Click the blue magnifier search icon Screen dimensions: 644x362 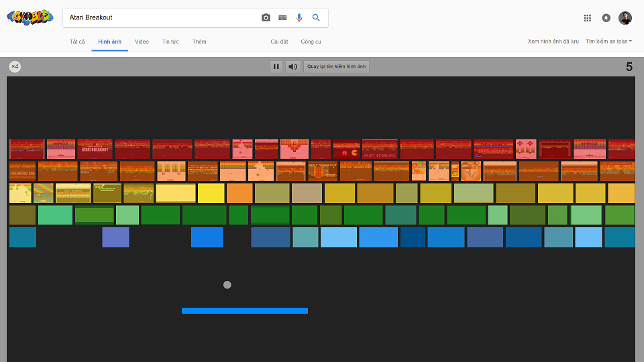(316, 17)
